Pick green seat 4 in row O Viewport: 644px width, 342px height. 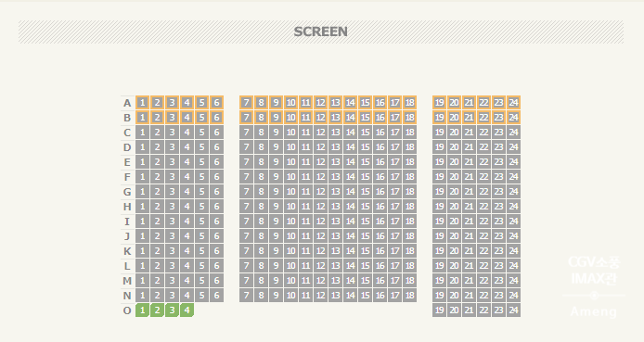click(x=187, y=310)
